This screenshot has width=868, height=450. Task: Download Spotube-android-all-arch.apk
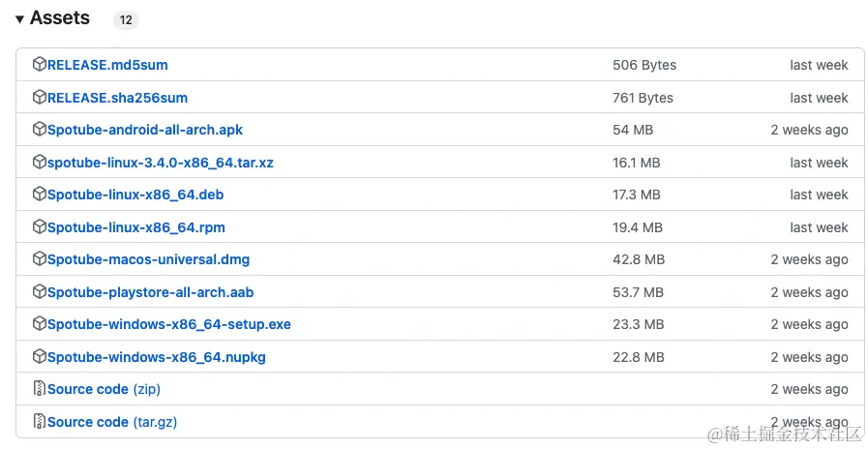click(145, 130)
